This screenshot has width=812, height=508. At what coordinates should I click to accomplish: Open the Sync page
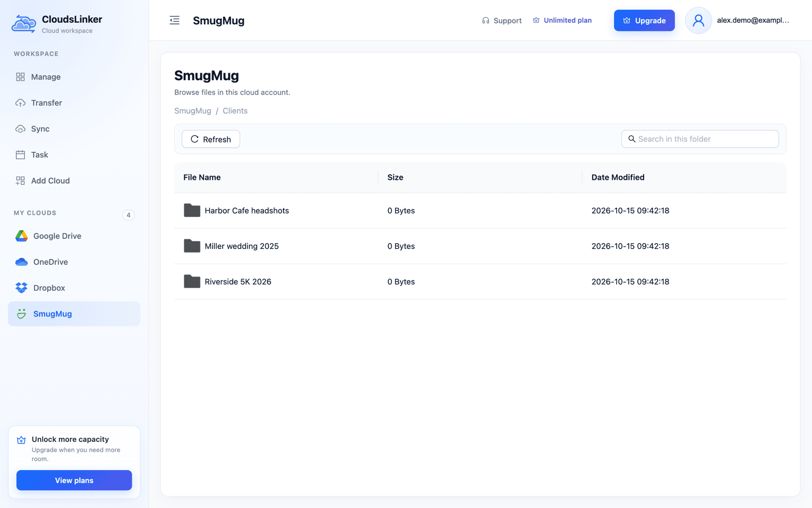point(74,129)
